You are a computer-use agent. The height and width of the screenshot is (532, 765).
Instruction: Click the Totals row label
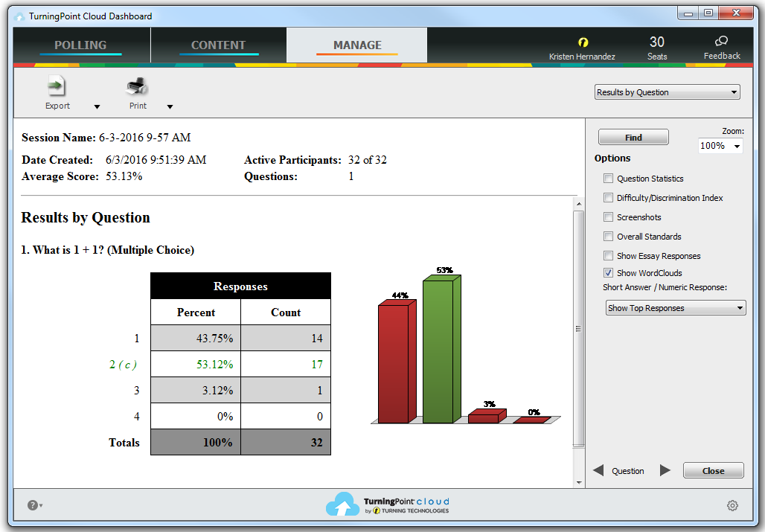(x=124, y=442)
